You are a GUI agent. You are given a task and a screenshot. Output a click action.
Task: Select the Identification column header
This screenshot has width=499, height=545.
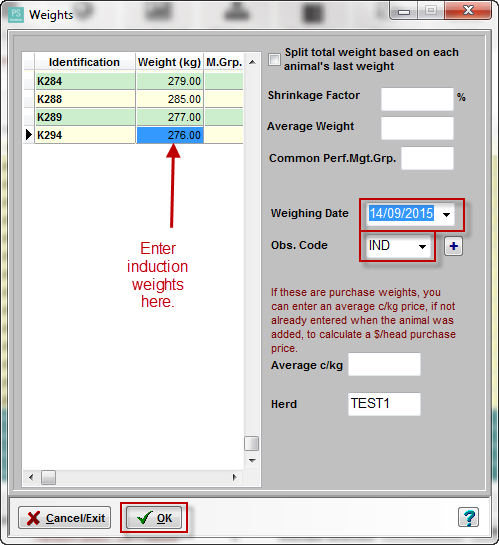pos(85,62)
